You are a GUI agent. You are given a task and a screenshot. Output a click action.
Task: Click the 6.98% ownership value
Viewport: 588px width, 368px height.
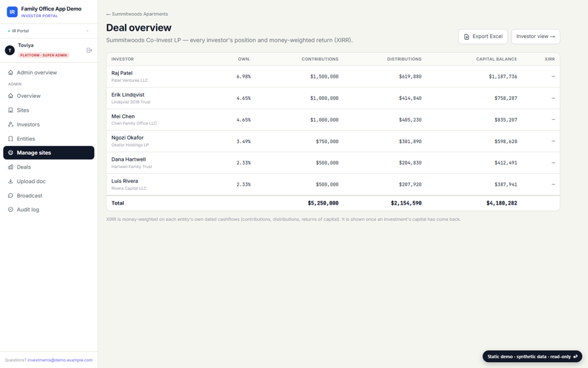click(244, 76)
